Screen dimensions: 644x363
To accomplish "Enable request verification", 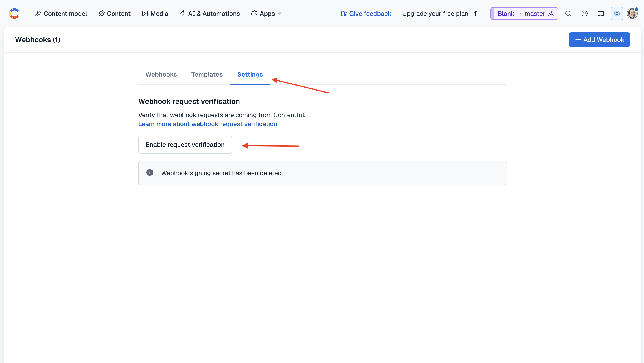I will [x=185, y=145].
